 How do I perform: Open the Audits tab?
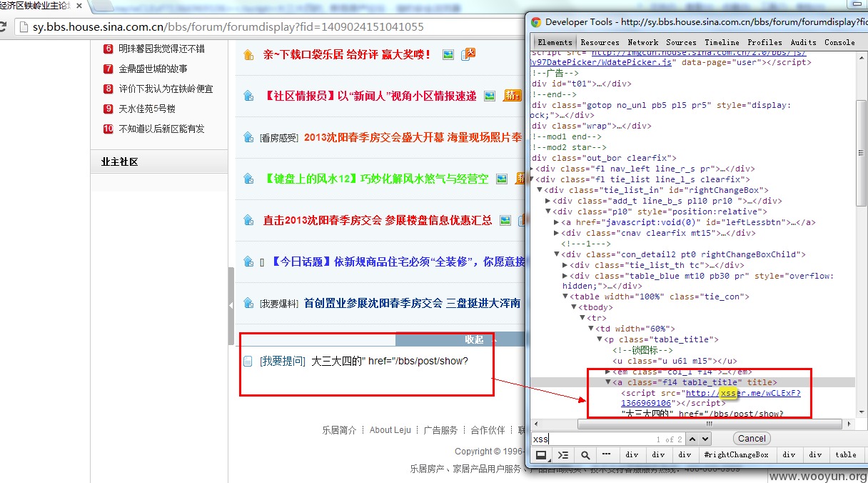tap(803, 42)
